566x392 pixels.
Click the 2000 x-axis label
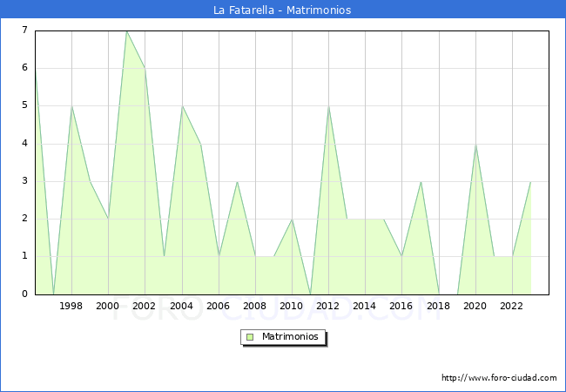click(x=108, y=306)
